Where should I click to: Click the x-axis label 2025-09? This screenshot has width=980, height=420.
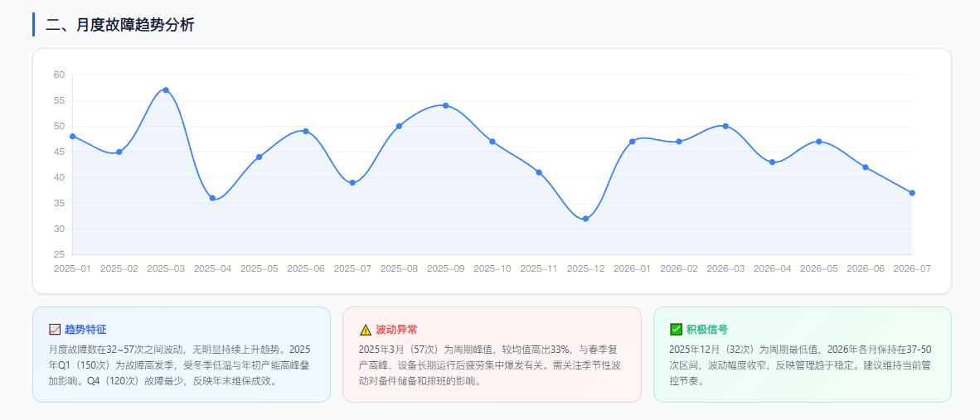tap(445, 268)
